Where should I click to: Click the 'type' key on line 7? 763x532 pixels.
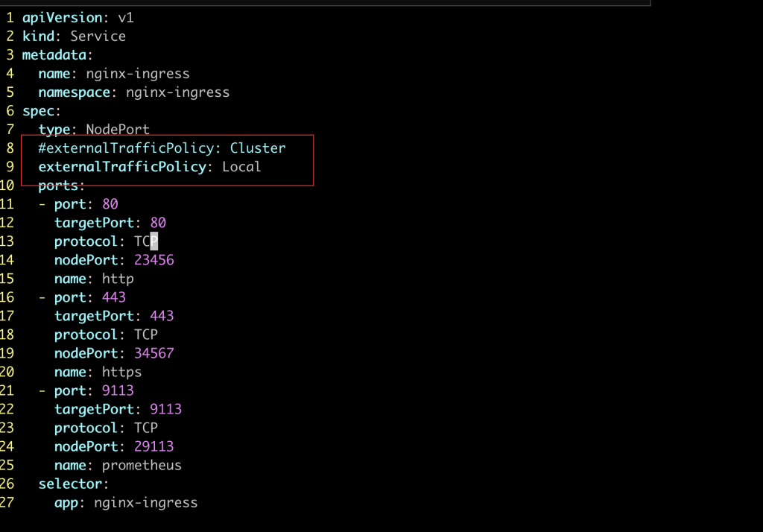[54, 130]
